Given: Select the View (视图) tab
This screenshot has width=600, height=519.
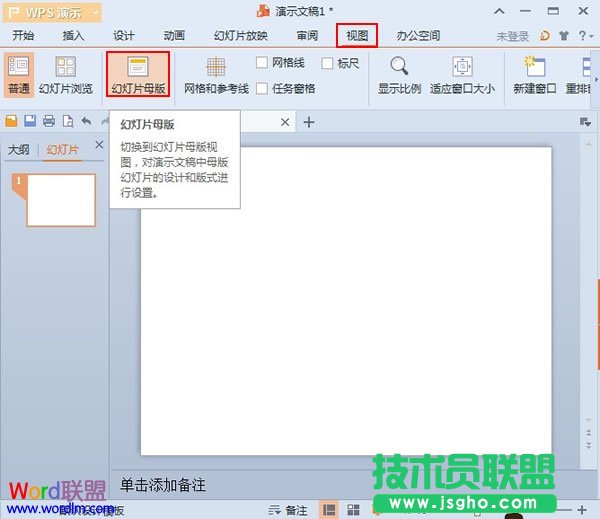Looking at the screenshot, I should pyautogui.click(x=357, y=36).
